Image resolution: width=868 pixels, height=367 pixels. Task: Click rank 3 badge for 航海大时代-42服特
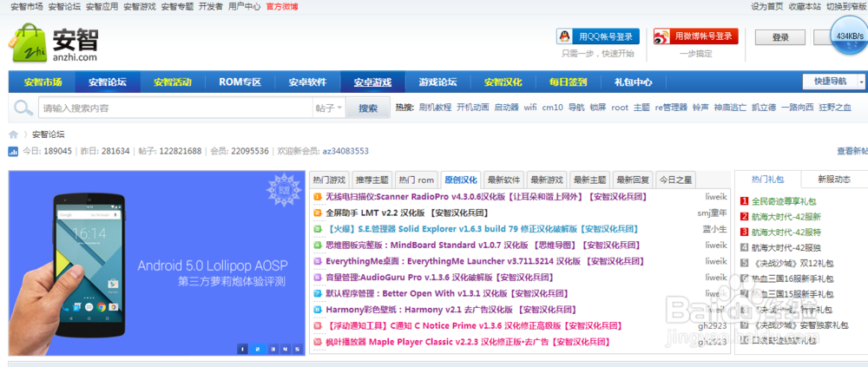[x=745, y=232]
